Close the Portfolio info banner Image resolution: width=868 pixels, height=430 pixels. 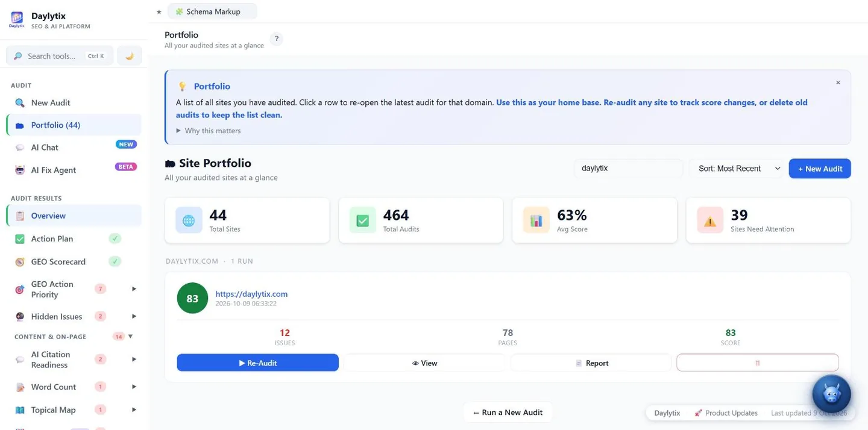pyautogui.click(x=838, y=83)
